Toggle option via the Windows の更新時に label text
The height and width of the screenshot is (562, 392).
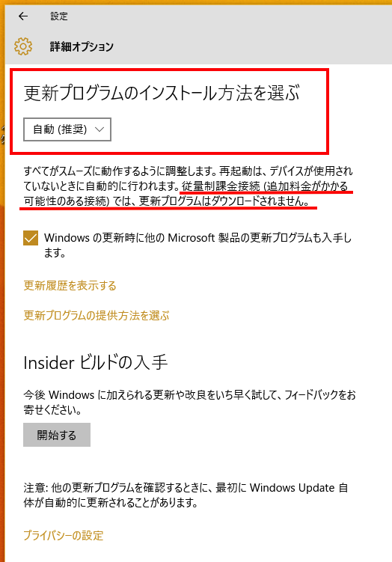coord(197,245)
